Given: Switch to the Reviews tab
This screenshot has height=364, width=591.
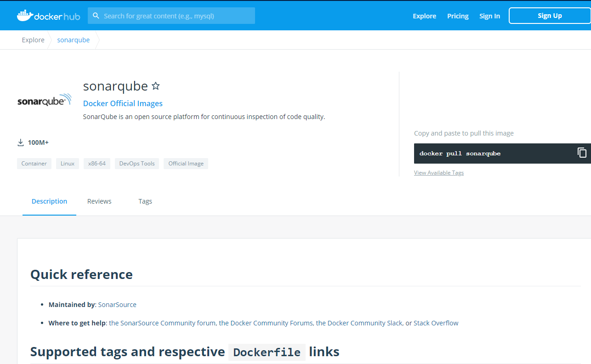Looking at the screenshot, I should click(99, 201).
